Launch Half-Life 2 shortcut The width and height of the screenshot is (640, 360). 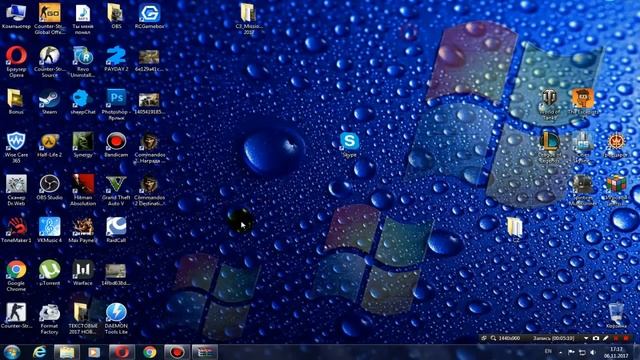pos(49,145)
